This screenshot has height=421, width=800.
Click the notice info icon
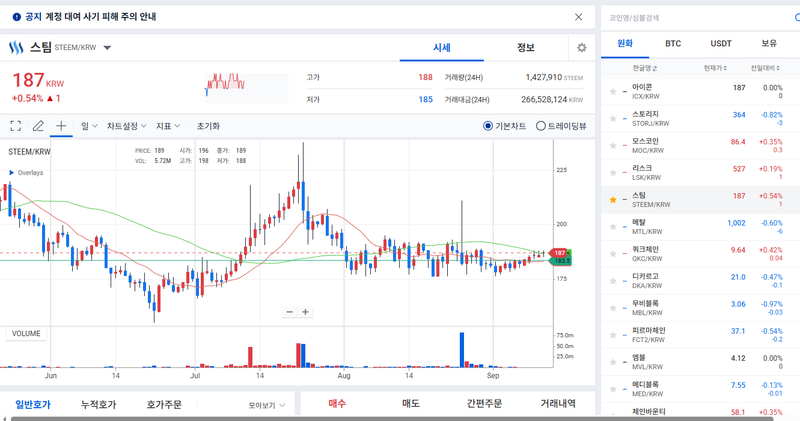click(17, 17)
